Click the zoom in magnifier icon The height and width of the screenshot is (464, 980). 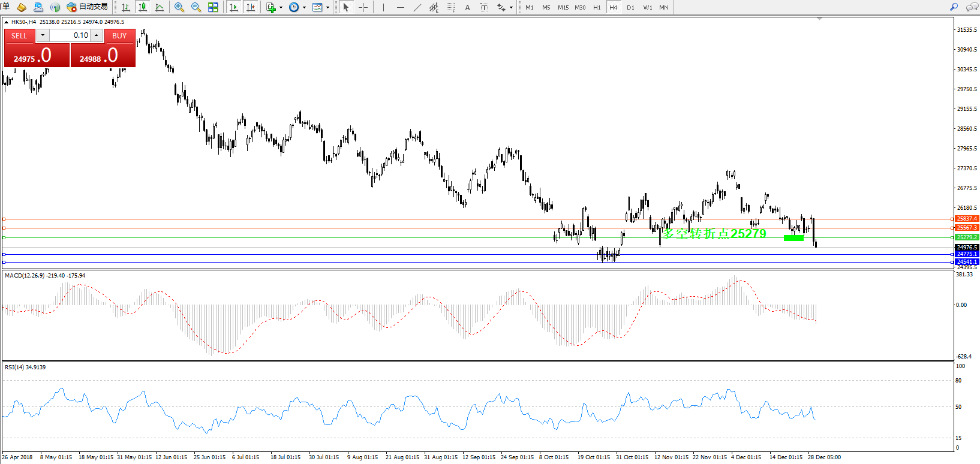pos(179,7)
